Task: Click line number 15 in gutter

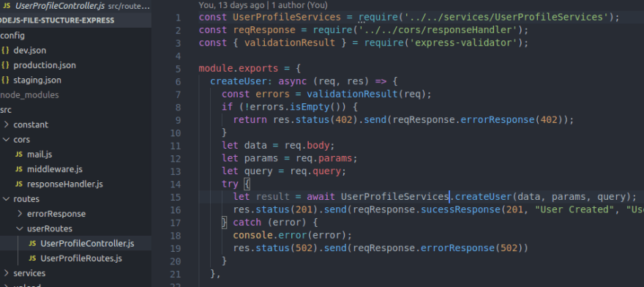Action: [175, 197]
